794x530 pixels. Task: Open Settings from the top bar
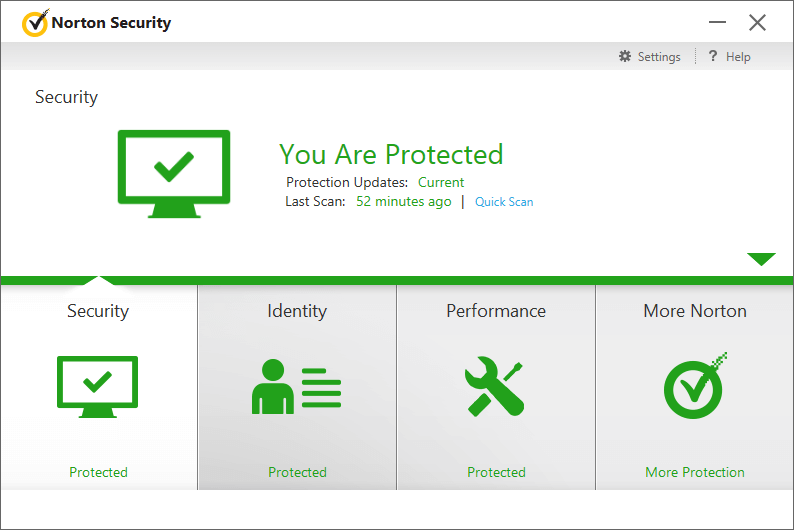click(659, 57)
